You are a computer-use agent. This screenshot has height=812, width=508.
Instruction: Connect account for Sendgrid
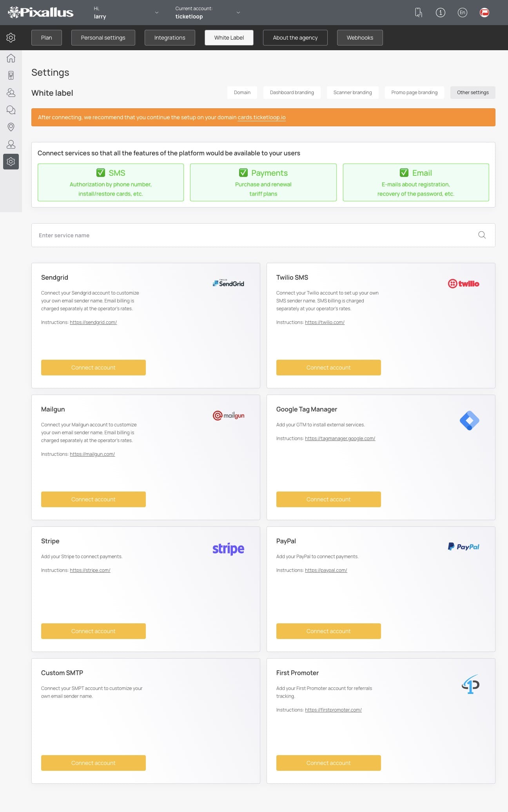click(93, 368)
